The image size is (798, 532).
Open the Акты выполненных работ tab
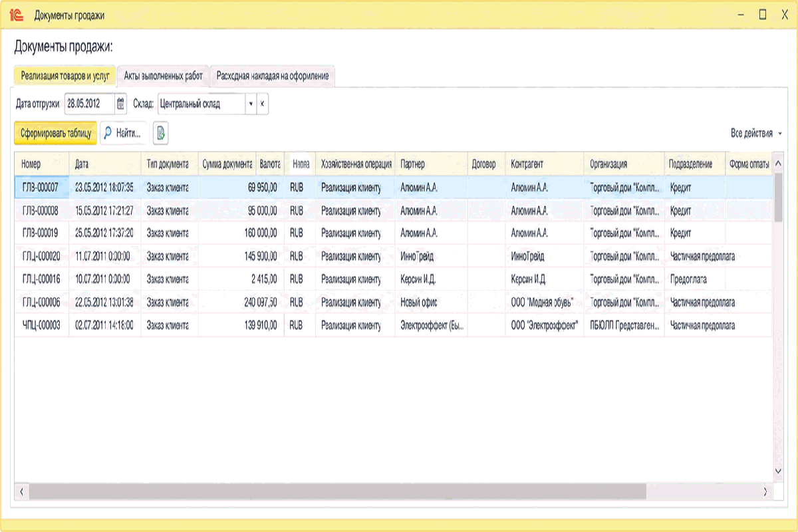tap(163, 76)
